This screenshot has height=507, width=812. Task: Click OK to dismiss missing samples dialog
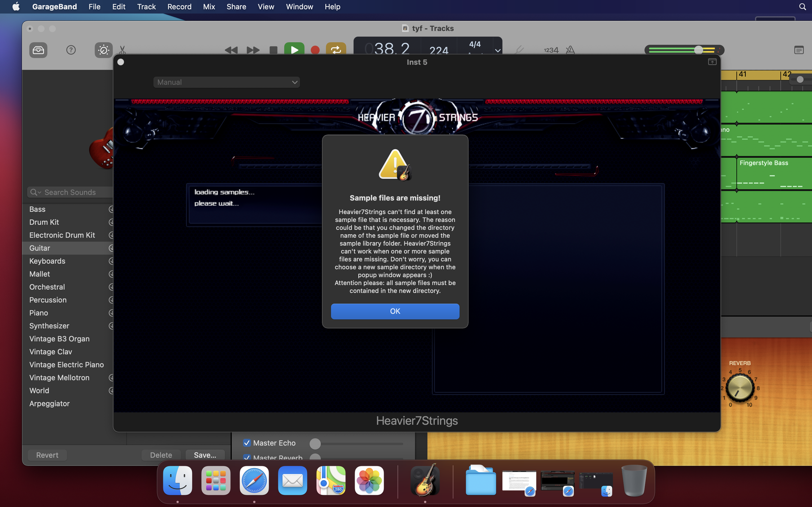395,311
